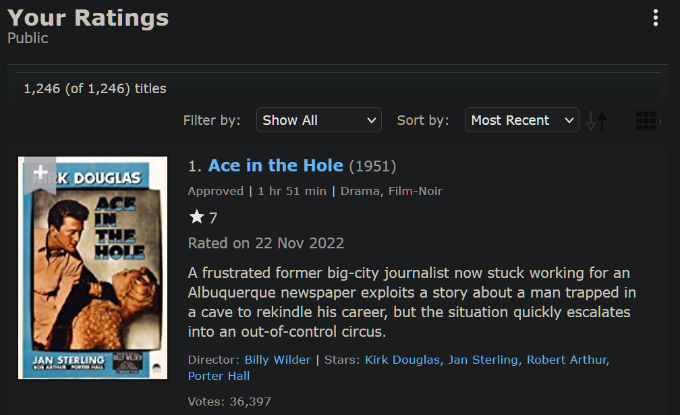This screenshot has width=680, height=415.
Task: Add Ace in the Hole to watchlist
Action: 40,172
